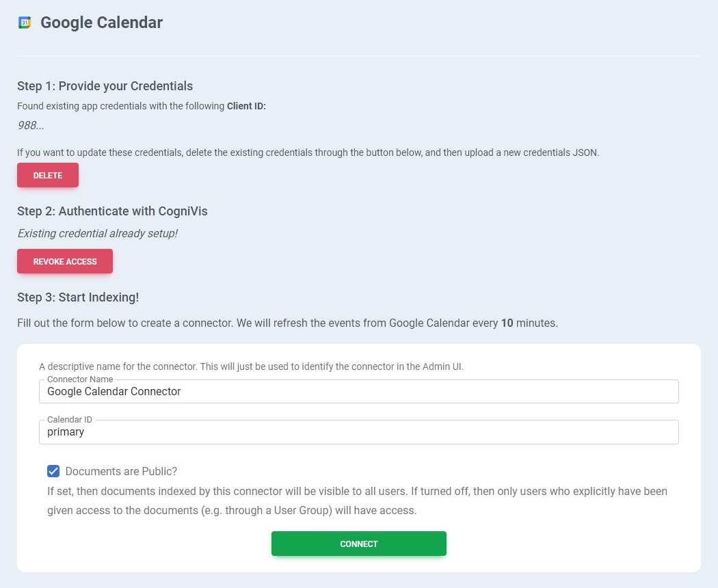The width and height of the screenshot is (718, 588).
Task: Click the "Documents are Public?" label text
Action: (x=121, y=471)
